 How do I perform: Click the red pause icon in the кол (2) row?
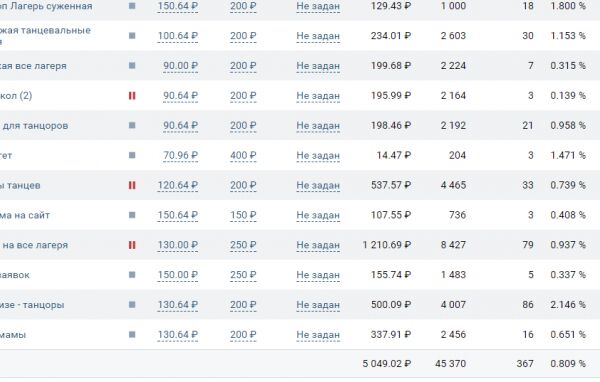[x=132, y=96]
